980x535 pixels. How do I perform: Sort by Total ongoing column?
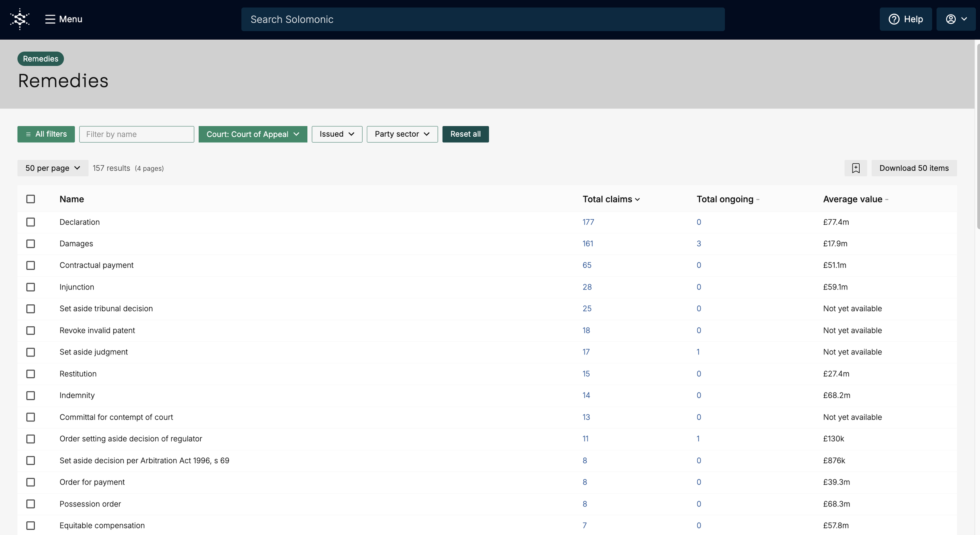(727, 199)
